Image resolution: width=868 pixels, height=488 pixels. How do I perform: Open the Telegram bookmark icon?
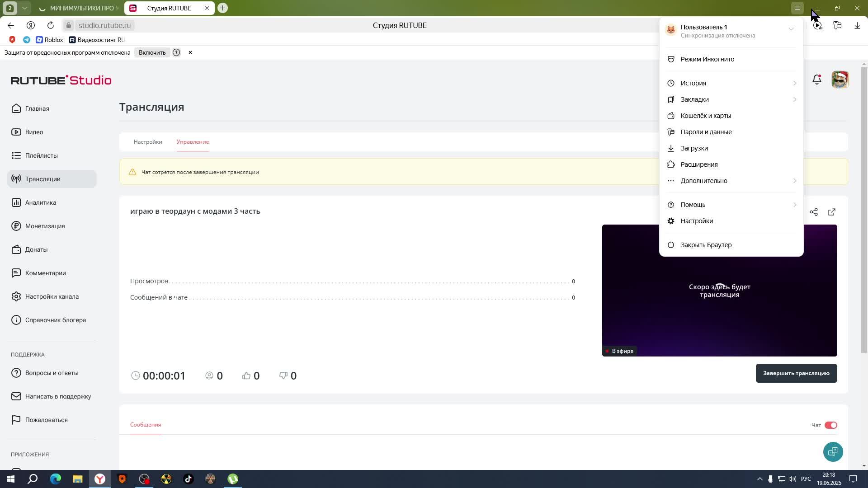[27, 40]
